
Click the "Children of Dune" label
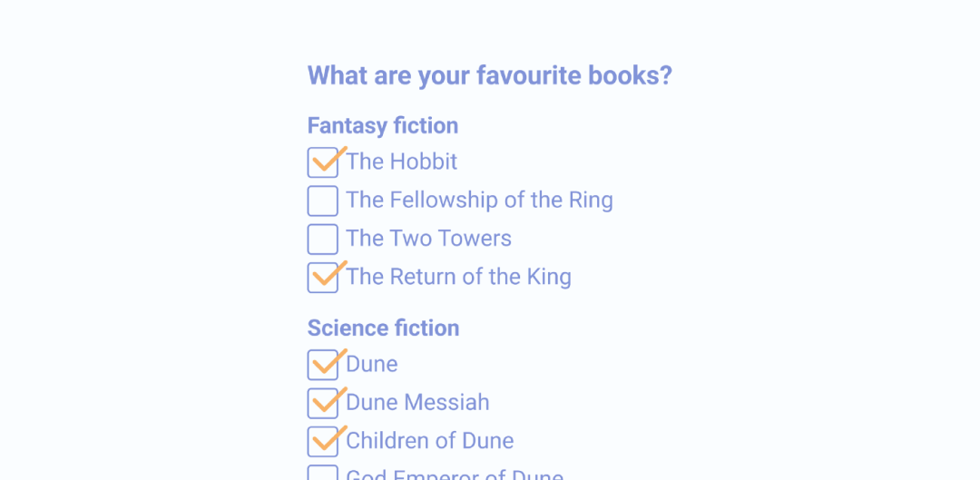pos(429,441)
